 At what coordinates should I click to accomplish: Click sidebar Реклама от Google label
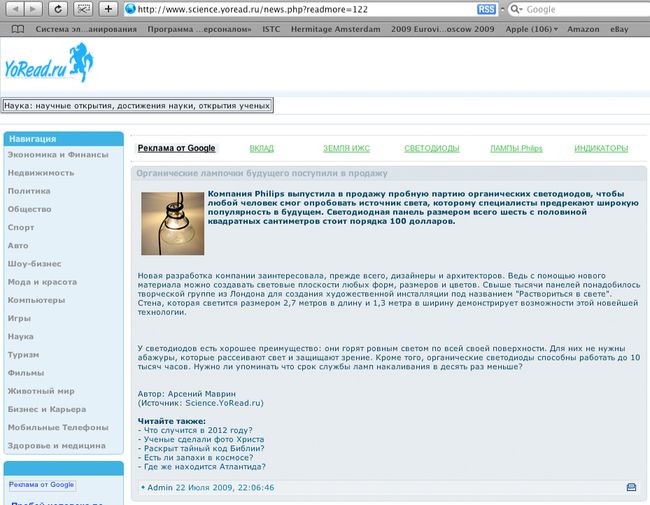(x=41, y=485)
